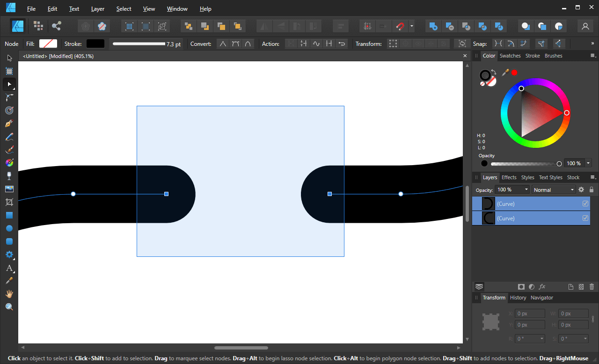Convert selected node to sharp corner
The width and height of the screenshot is (599, 364).
click(223, 44)
